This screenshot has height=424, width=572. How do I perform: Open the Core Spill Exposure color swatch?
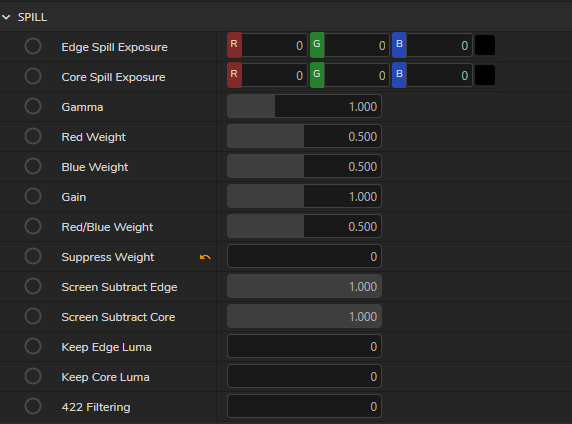coord(485,75)
